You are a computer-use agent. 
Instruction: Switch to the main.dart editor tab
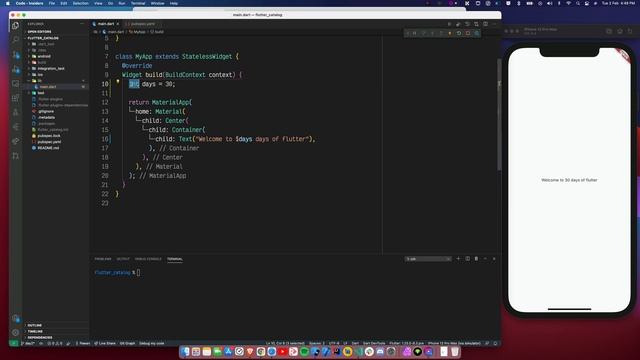pos(106,24)
